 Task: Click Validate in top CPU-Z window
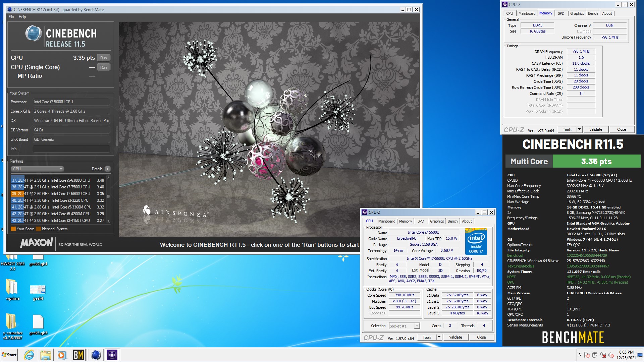[596, 130]
